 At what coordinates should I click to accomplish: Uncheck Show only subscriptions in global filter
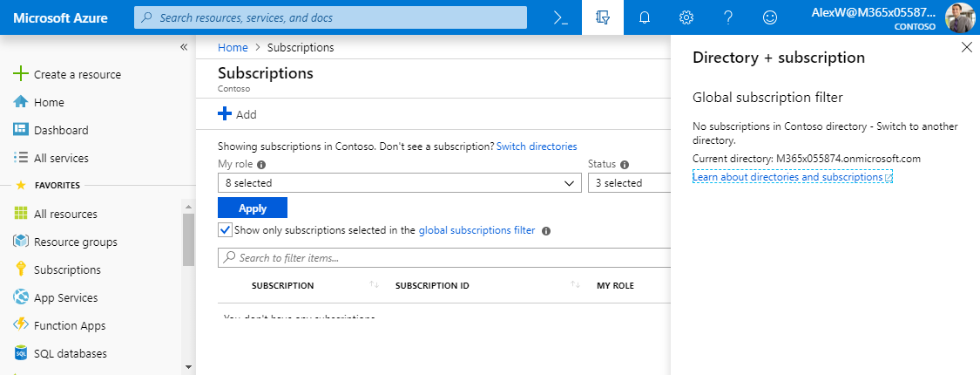pyautogui.click(x=226, y=230)
